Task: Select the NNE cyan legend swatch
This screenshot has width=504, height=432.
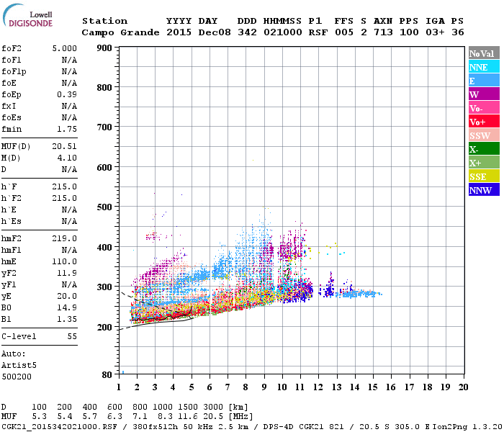Action: [484, 67]
